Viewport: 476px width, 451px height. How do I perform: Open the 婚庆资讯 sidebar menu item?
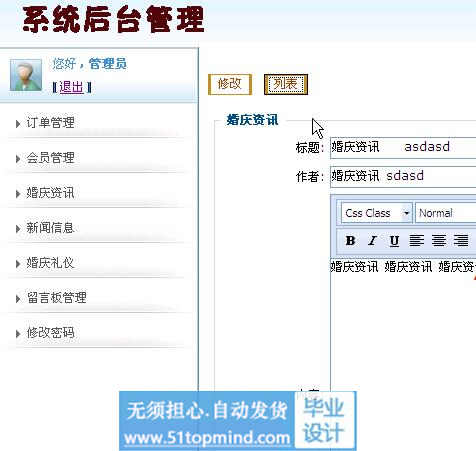coord(50,193)
